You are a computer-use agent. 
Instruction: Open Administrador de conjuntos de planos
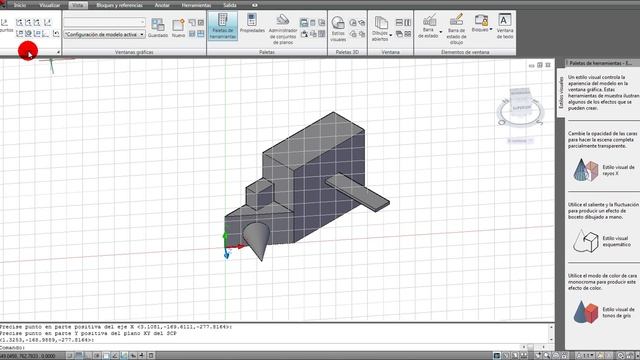(283, 29)
